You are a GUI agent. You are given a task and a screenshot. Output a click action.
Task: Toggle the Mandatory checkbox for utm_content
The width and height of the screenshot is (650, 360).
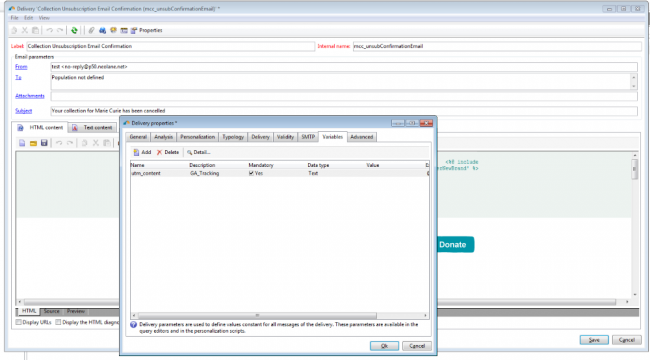coord(251,173)
